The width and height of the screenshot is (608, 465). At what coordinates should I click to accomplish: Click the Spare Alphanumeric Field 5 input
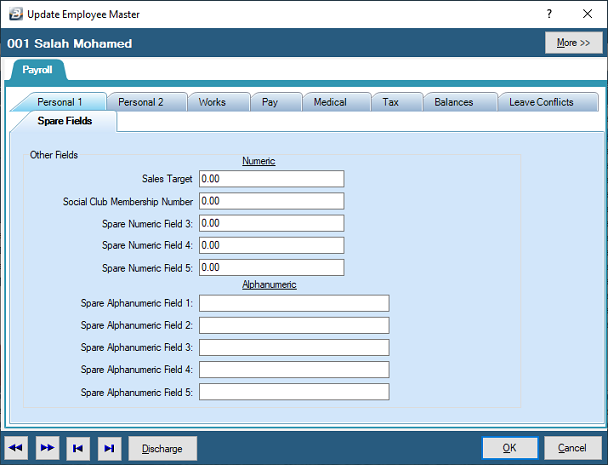[x=294, y=392]
